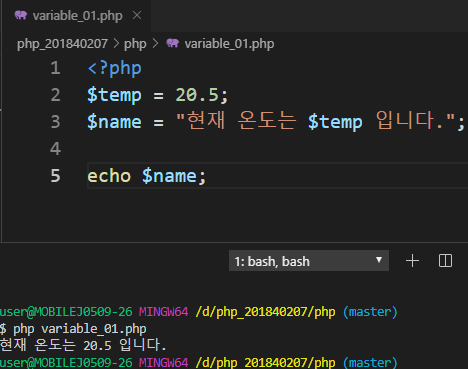Click terminal output "현재 온도는 20.5 입니다."
Screen dimensions: 468x369
83,345
